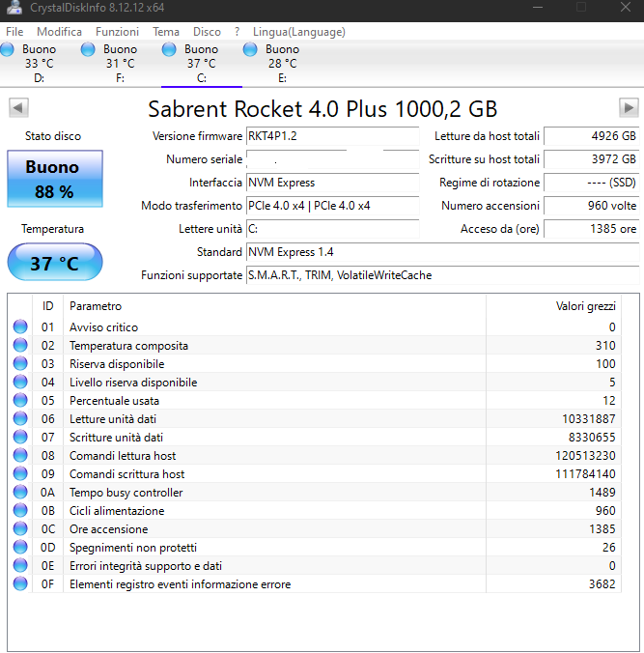Select drive C: disk tab
644x653 pixels.
click(x=202, y=64)
